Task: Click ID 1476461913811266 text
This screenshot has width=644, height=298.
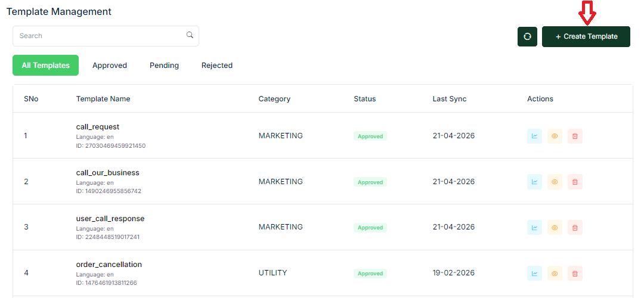Action: tap(106, 283)
